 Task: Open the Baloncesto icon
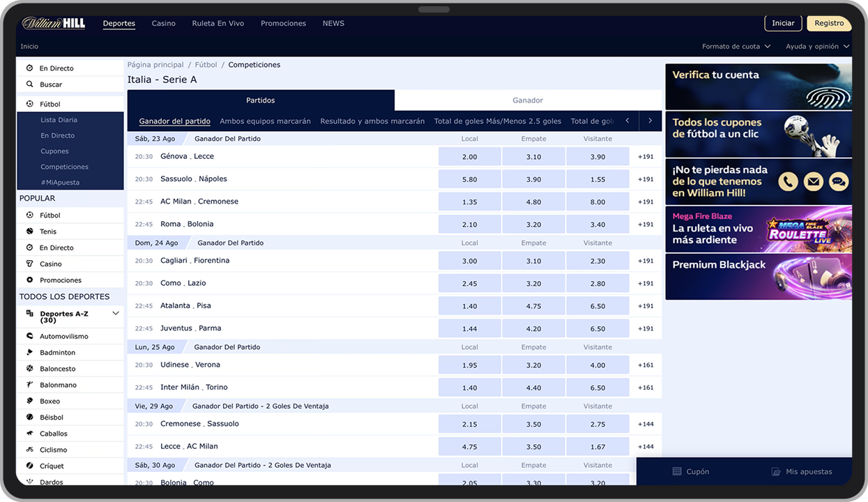click(x=29, y=368)
